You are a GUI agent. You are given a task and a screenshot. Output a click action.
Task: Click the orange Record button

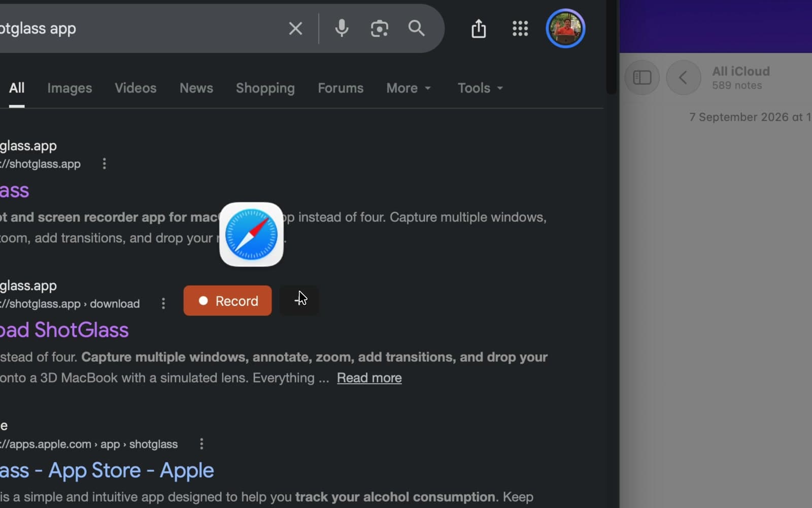pos(227,300)
